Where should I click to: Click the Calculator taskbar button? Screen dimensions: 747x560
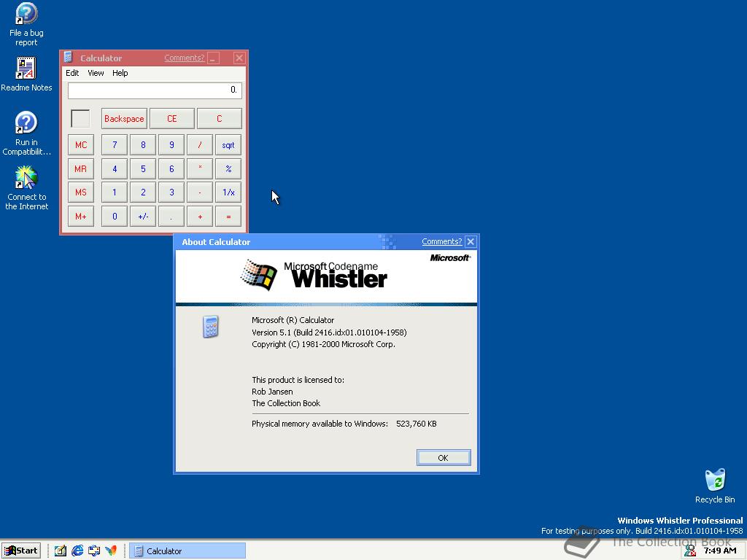tap(187, 551)
